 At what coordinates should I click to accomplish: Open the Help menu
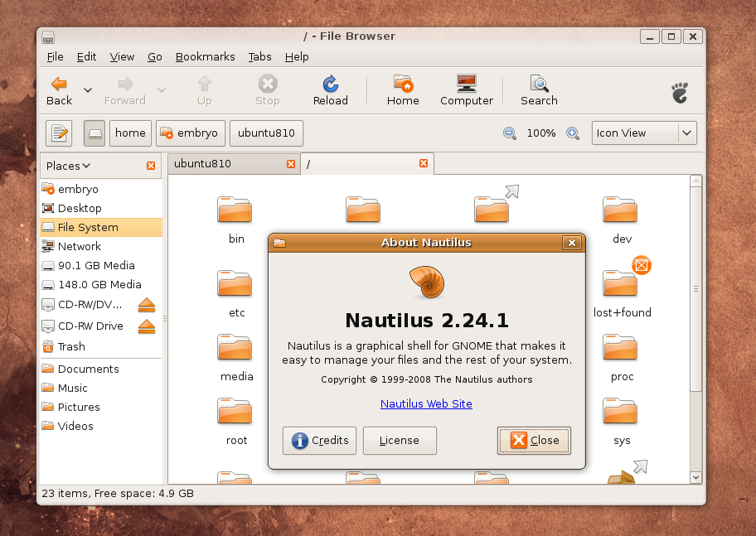point(297,57)
